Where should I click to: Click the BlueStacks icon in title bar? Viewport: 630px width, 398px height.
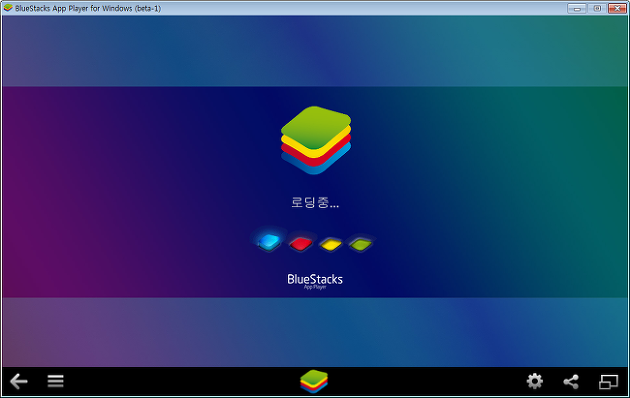pyautogui.click(x=8, y=8)
